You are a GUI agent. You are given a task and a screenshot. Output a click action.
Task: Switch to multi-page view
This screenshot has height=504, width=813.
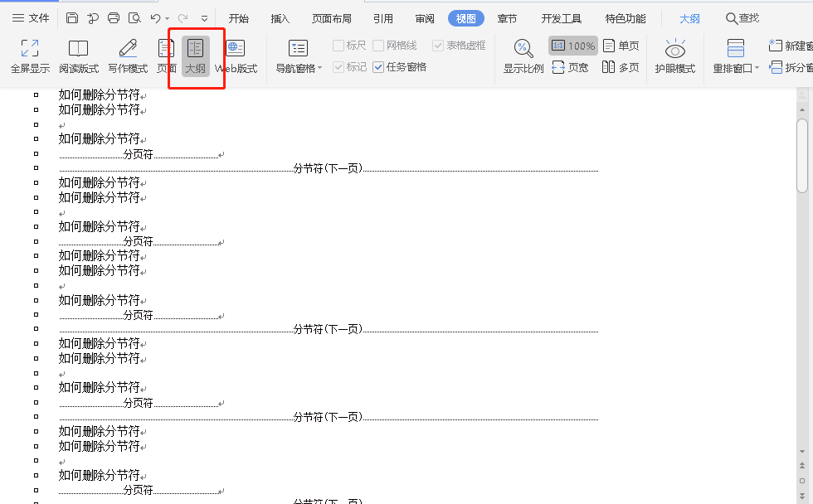pyautogui.click(x=620, y=66)
